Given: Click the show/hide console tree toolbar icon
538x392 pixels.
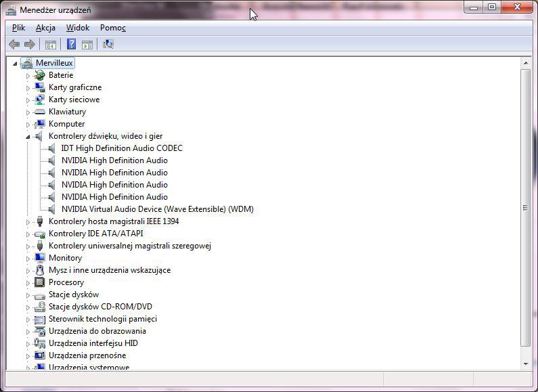Looking at the screenshot, I should tap(51, 44).
